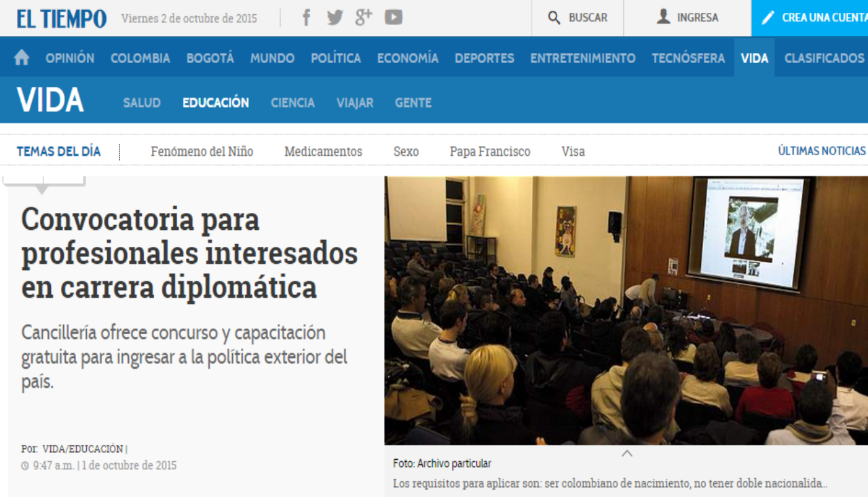Open the ENTRETENIMIENTO section
The image size is (868, 497).
point(583,58)
